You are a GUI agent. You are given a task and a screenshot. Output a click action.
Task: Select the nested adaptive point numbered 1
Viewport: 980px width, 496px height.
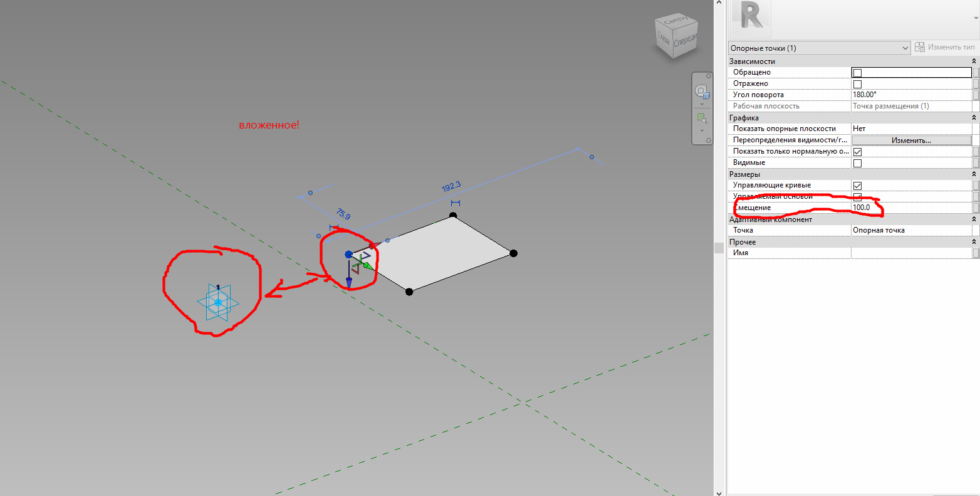click(218, 302)
